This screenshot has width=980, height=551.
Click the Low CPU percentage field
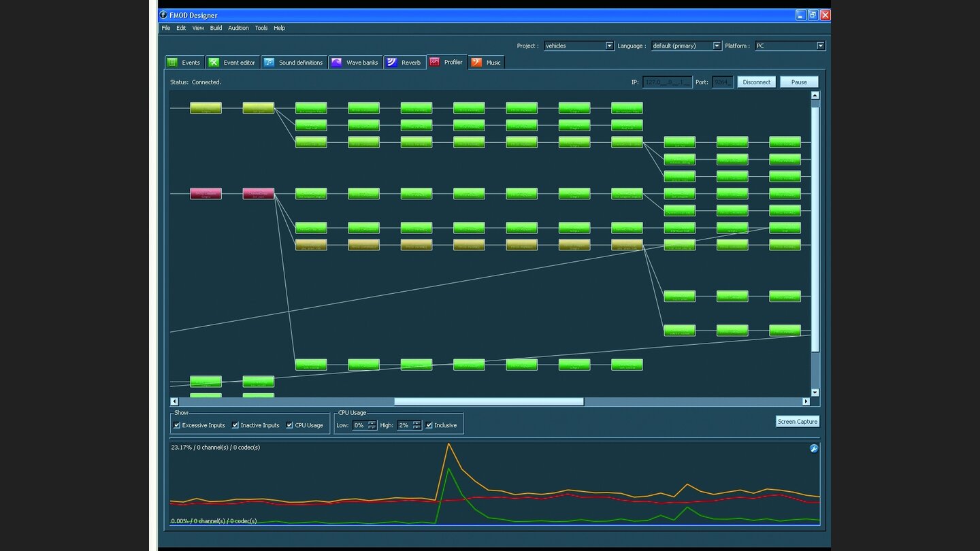pyautogui.click(x=360, y=425)
